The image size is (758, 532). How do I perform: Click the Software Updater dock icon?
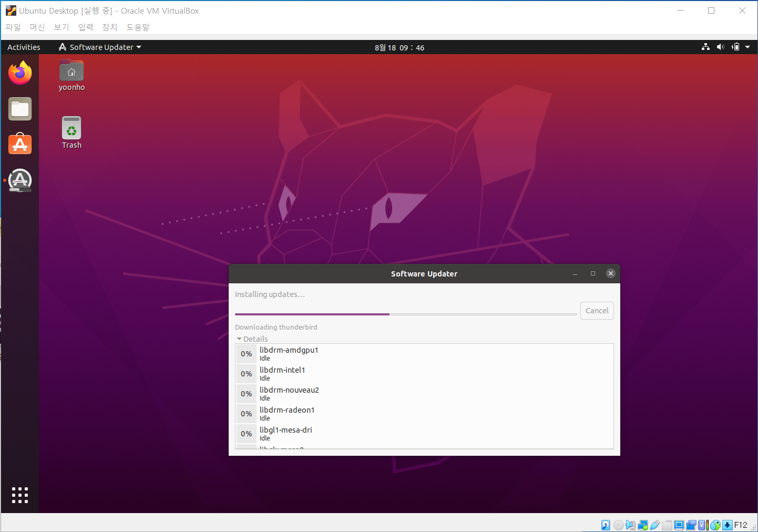(20, 180)
